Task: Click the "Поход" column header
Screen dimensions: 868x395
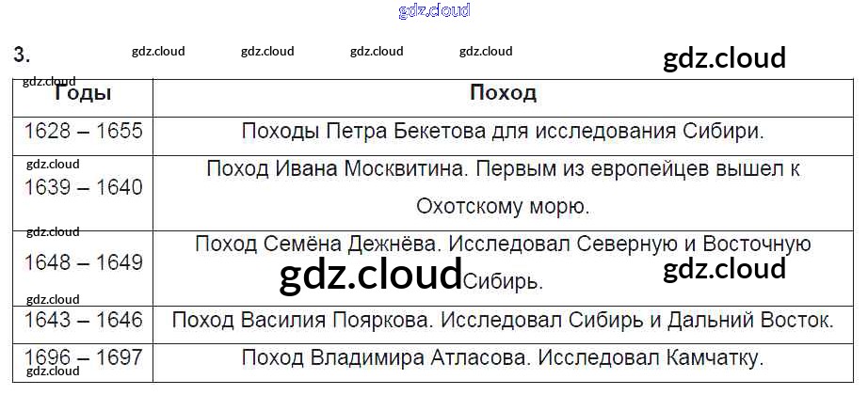Action: 503,93
